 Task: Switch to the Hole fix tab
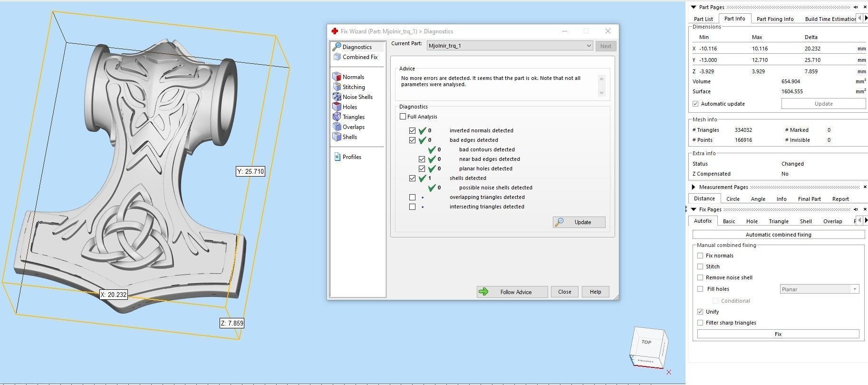click(x=752, y=221)
